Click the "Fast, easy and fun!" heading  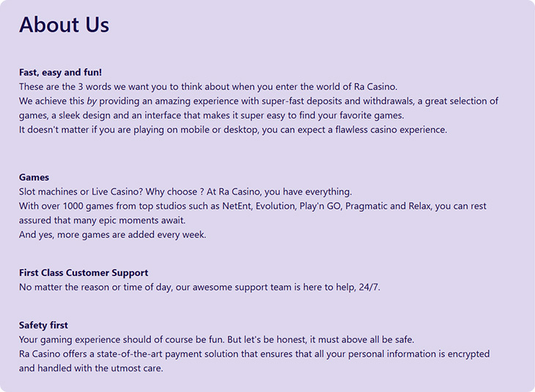point(60,73)
